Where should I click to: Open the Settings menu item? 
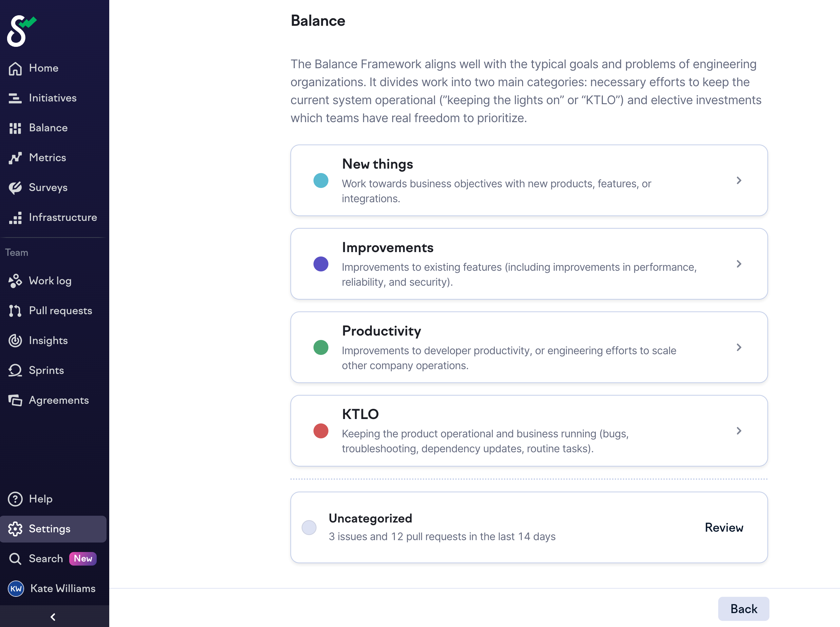(x=50, y=529)
